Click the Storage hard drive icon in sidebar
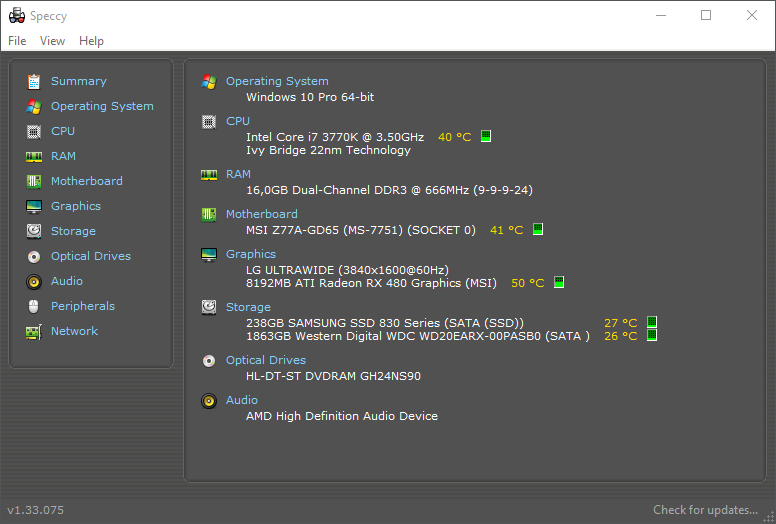This screenshot has width=776, height=524. (x=34, y=231)
